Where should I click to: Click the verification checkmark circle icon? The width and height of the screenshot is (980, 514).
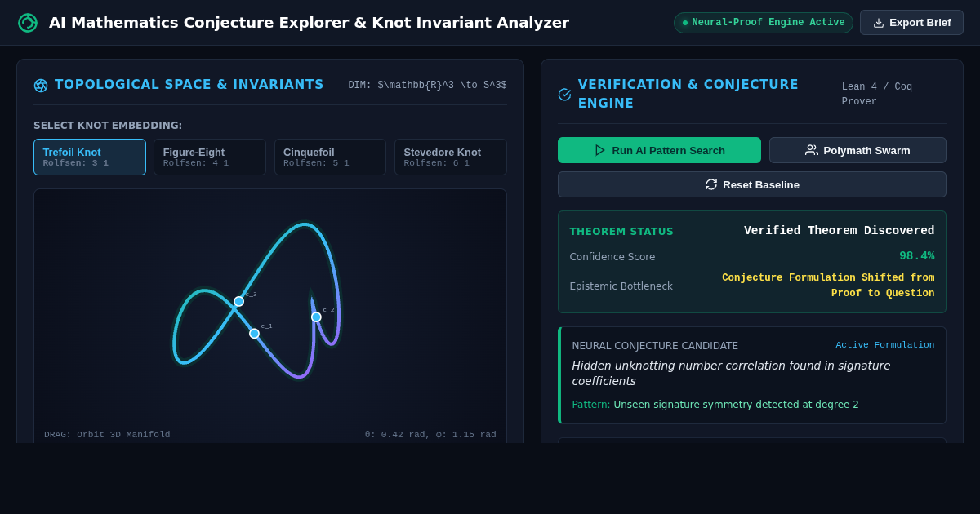click(x=564, y=95)
